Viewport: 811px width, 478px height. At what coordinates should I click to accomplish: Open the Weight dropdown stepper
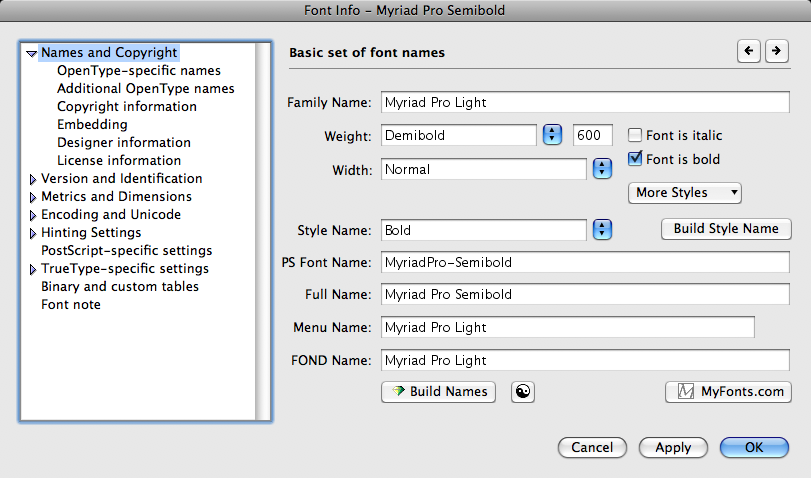point(552,135)
